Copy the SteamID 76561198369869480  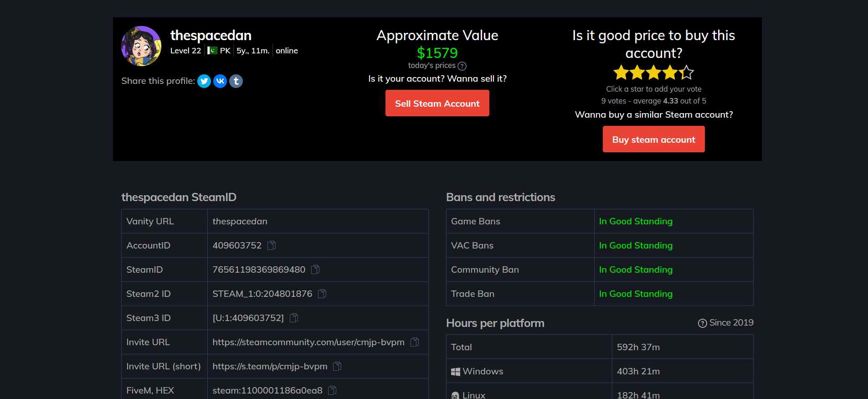coord(315,269)
